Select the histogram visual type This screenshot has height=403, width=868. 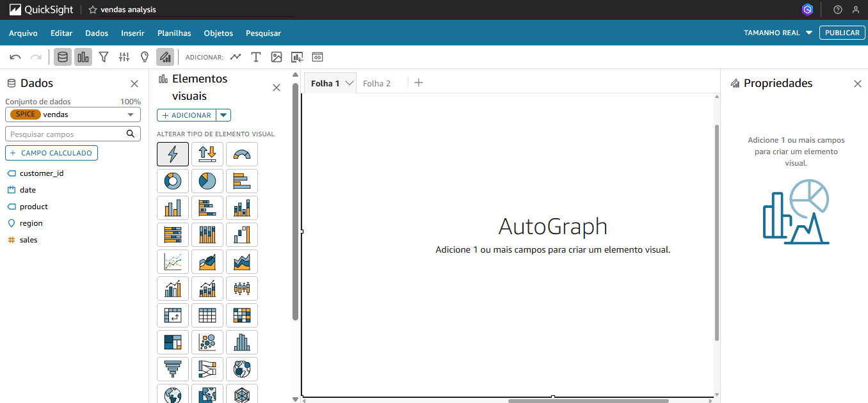(242, 342)
